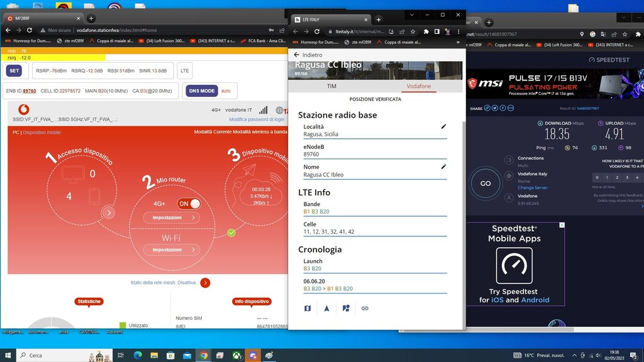The width and height of the screenshot is (644, 362).
Task: Open the Dispositivo mobile link
Action: [x=42, y=132]
